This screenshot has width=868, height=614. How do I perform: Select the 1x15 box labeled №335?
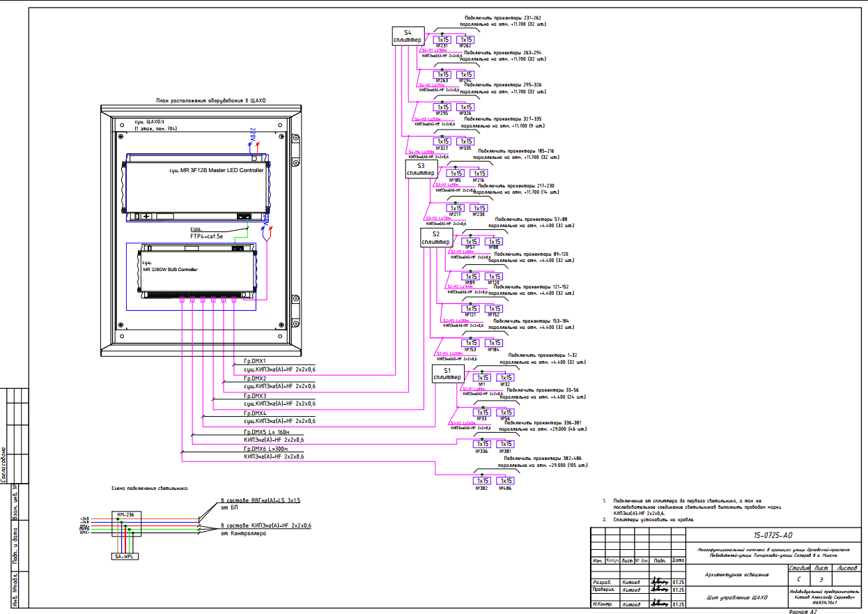click(x=466, y=141)
